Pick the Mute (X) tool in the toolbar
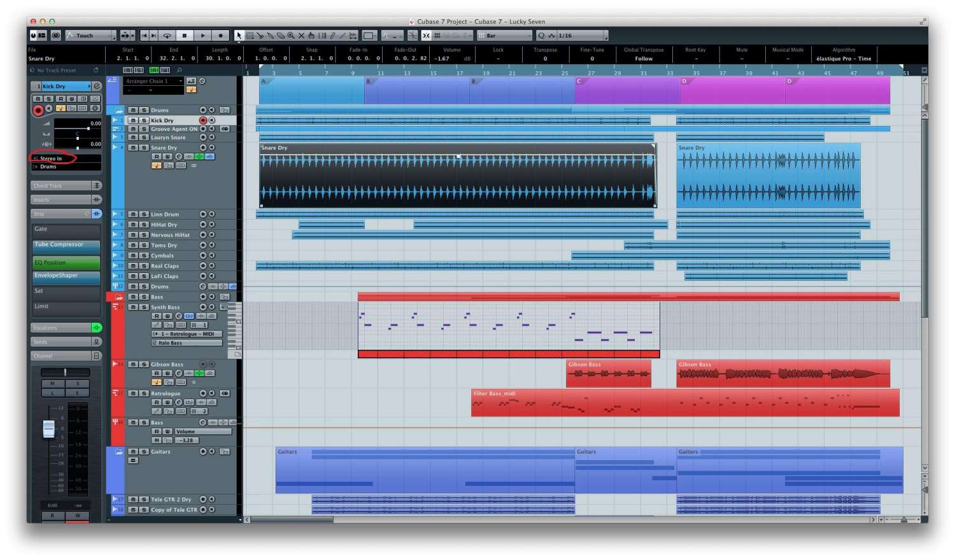 click(x=301, y=36)
